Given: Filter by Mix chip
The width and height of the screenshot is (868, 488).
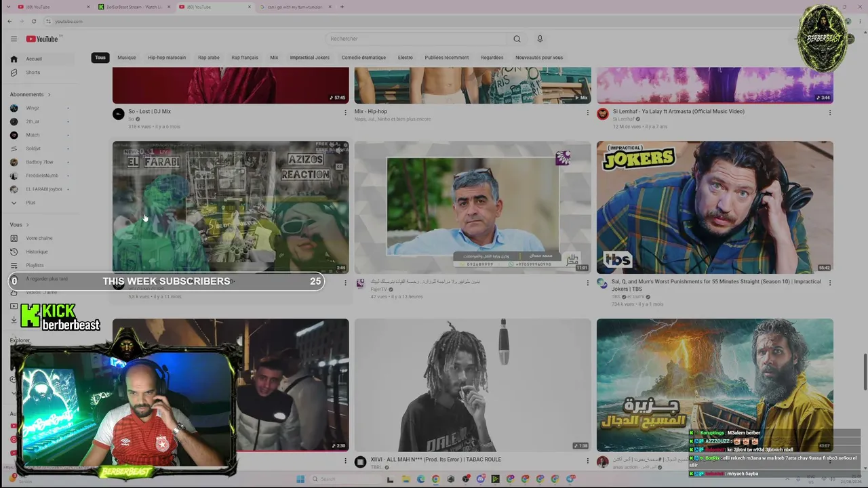Looking at the screenshot, I should coord(274,58).
